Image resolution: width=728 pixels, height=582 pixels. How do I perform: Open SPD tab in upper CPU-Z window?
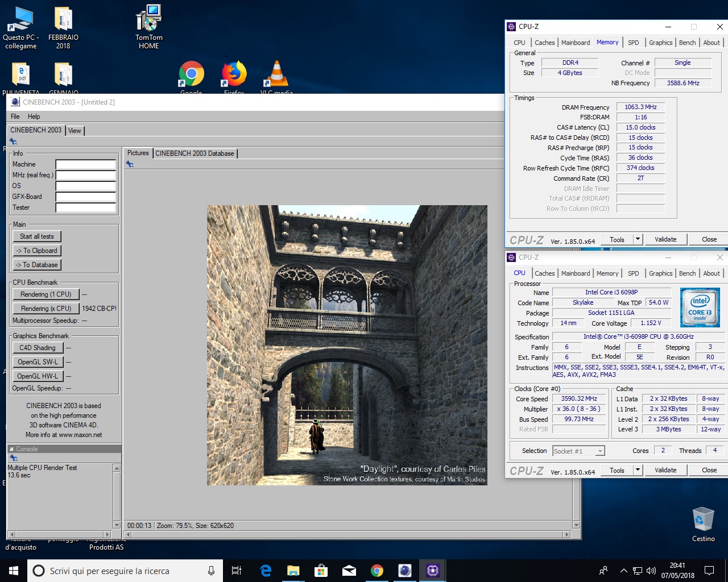point(633,43)
